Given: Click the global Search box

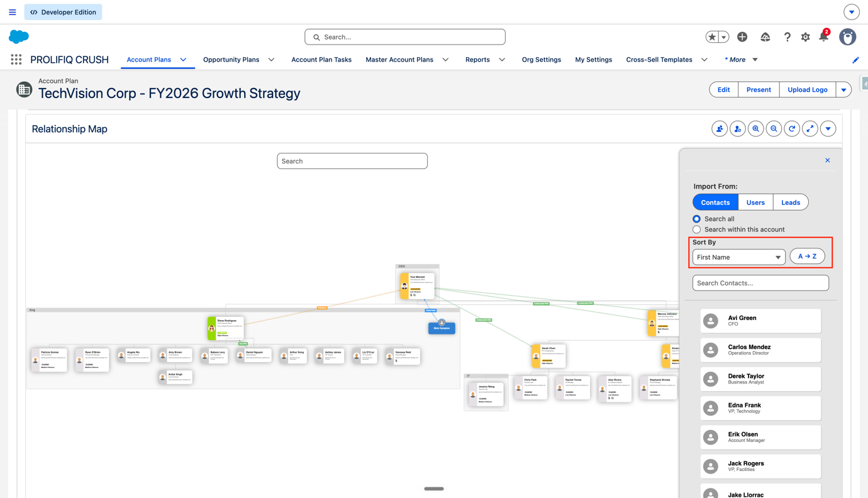Looking at the screenshot, I should (405, 37).
